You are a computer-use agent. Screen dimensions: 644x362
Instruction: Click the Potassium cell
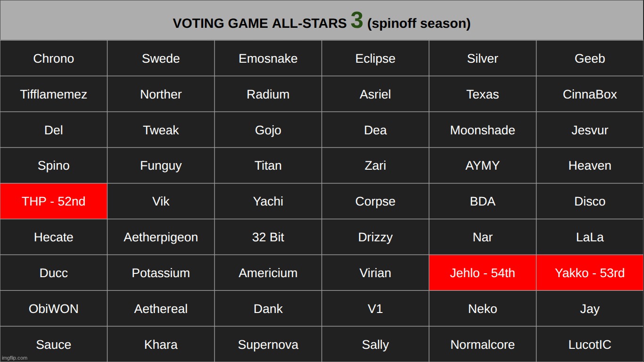[x=161, y=273]
